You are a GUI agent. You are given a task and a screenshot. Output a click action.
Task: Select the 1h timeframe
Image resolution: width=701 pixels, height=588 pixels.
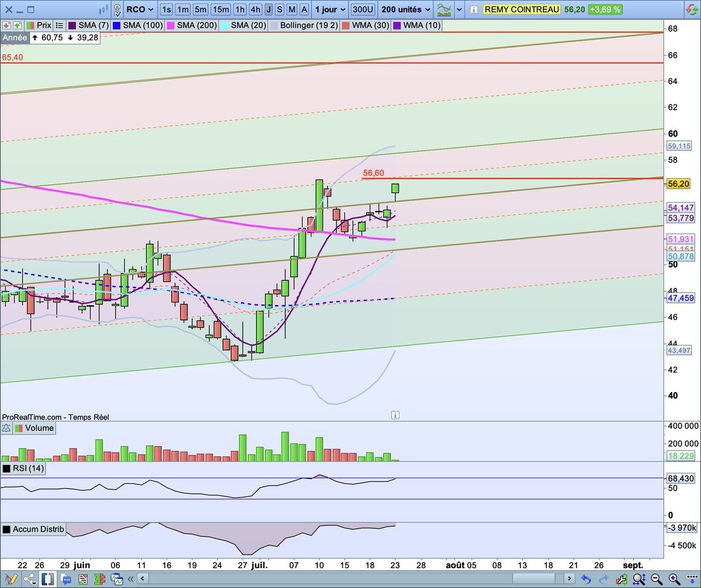coord(240,9)
